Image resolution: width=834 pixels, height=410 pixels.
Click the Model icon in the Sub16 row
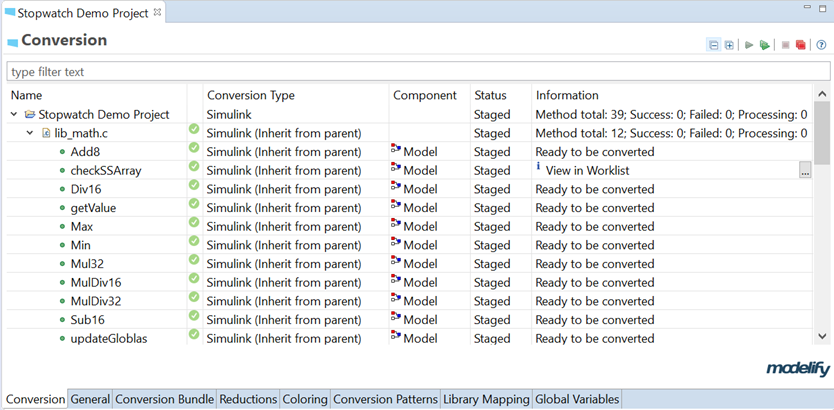(x=396, y=317)
